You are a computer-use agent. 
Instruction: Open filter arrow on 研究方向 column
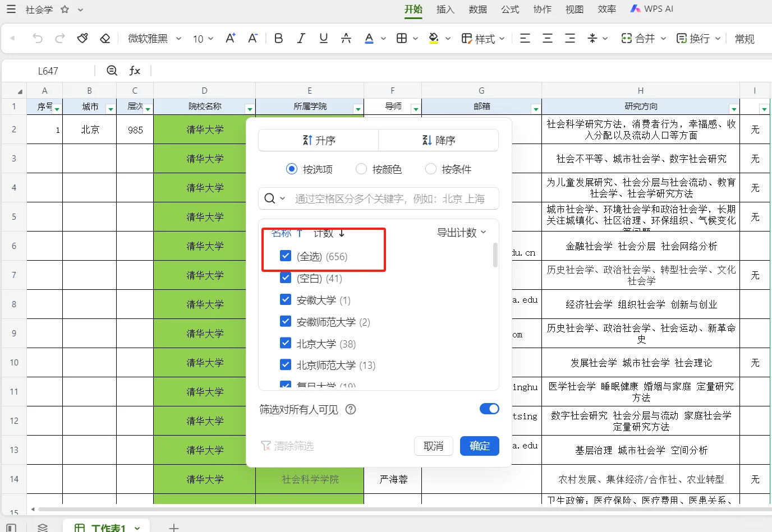point(734,109)
